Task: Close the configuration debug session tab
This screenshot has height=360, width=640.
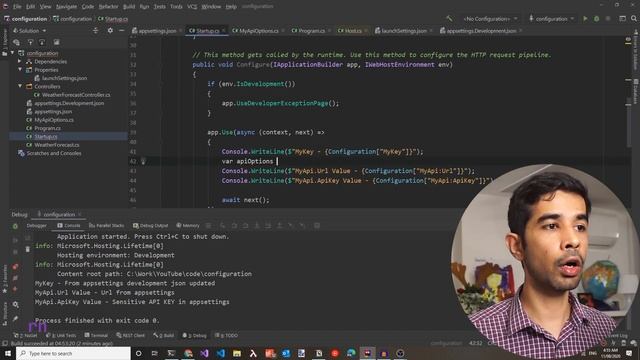Action: tap(80, 215)
